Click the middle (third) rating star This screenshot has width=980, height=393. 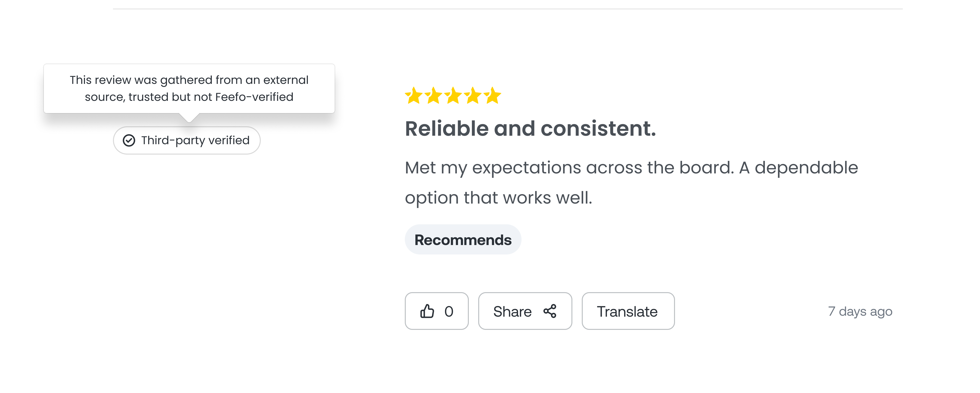coord(453,95)
